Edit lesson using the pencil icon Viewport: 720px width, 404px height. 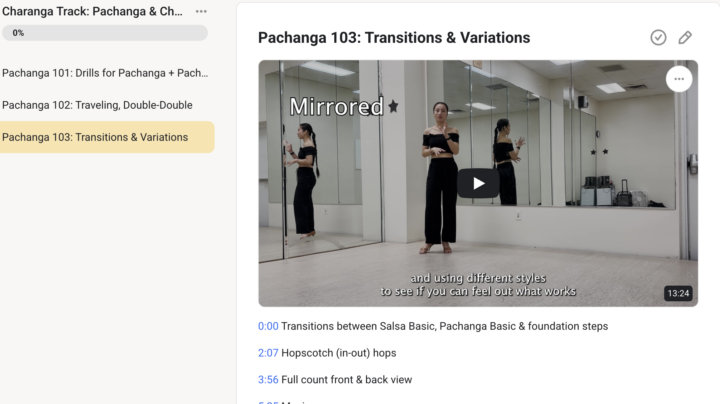(x=685, y=38)
